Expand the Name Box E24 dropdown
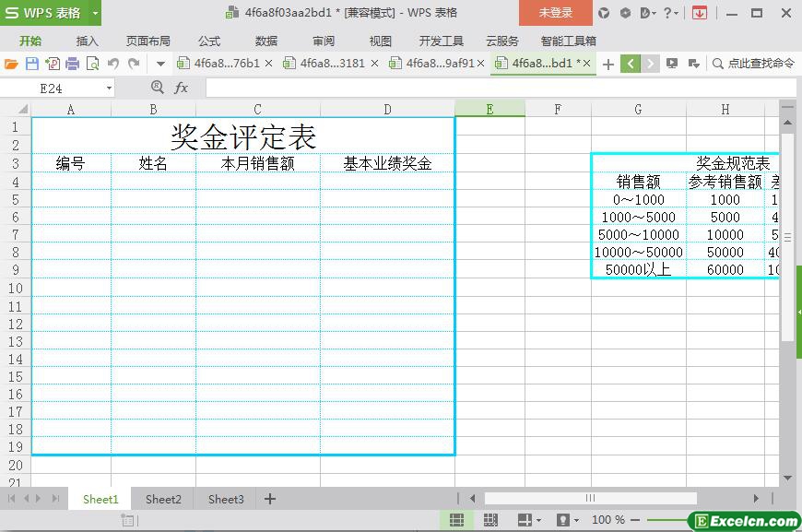Image resolution: width=802 pixels, height=532 pixels. [109, 89]
